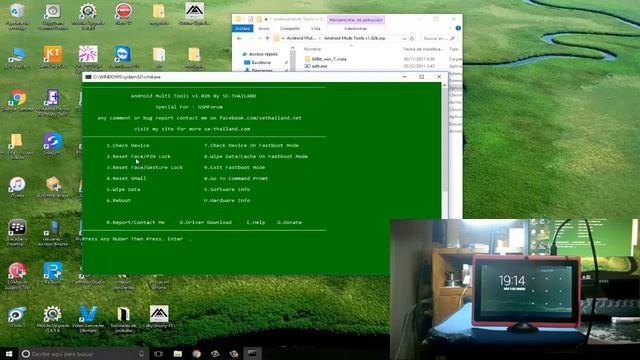
Task: Click the D.Driver Download text
Action: tap(206, 222)
